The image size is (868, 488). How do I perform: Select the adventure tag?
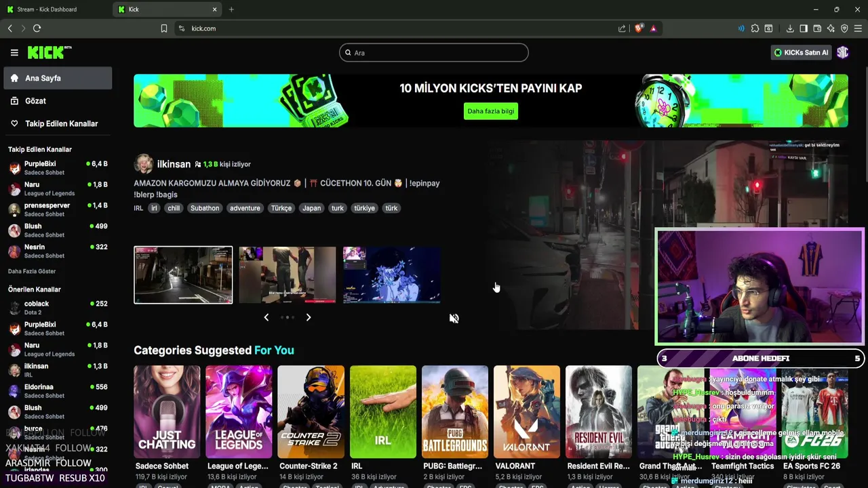tap(245, 208)
